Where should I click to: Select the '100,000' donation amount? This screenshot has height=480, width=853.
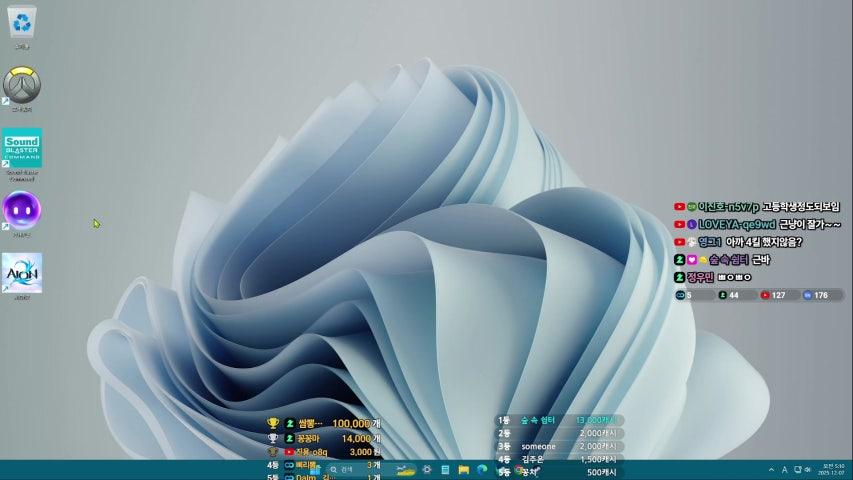tap(351, 423)
